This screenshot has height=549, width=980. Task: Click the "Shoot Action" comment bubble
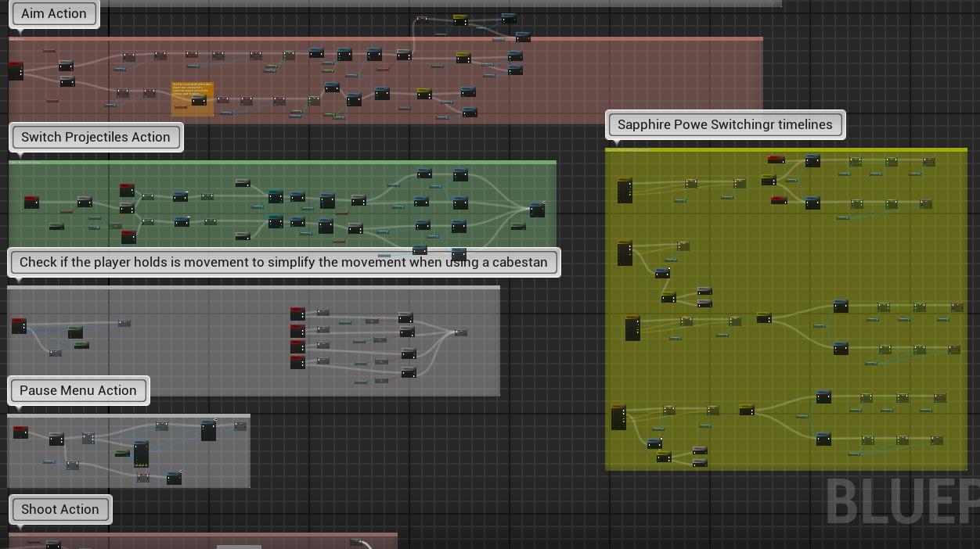click(60, 509)
